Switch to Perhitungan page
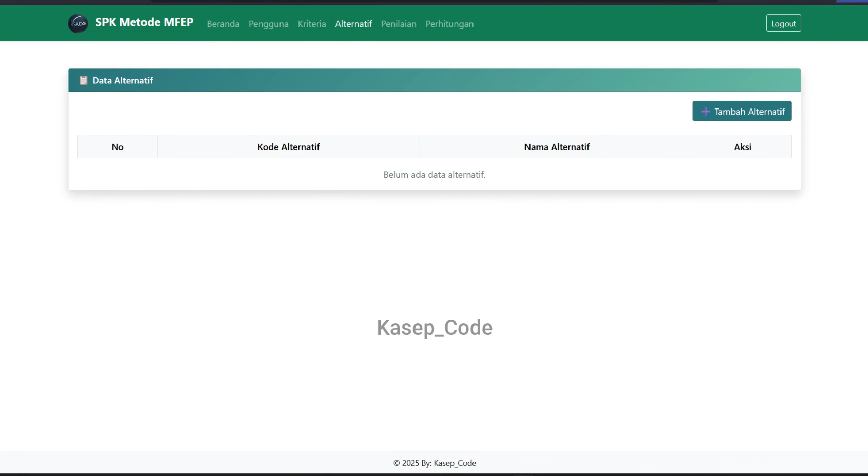The image size is (868, 476). coord(449,24)
